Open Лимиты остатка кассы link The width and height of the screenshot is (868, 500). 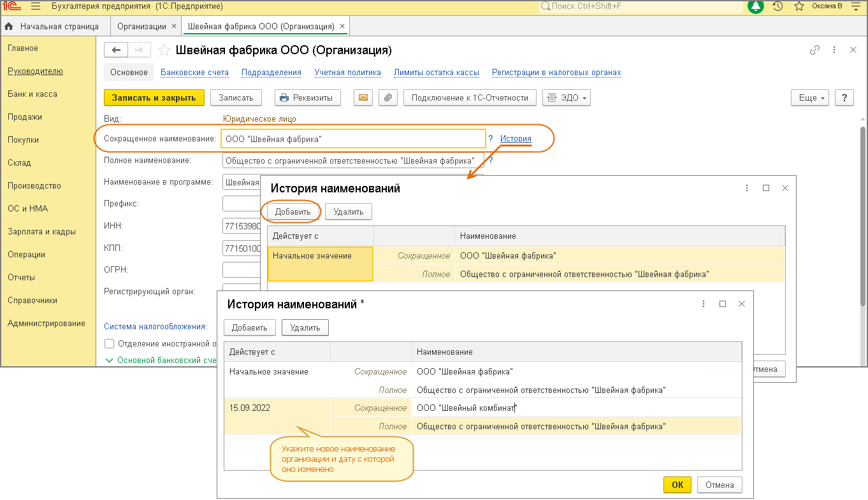coord(437,73)
